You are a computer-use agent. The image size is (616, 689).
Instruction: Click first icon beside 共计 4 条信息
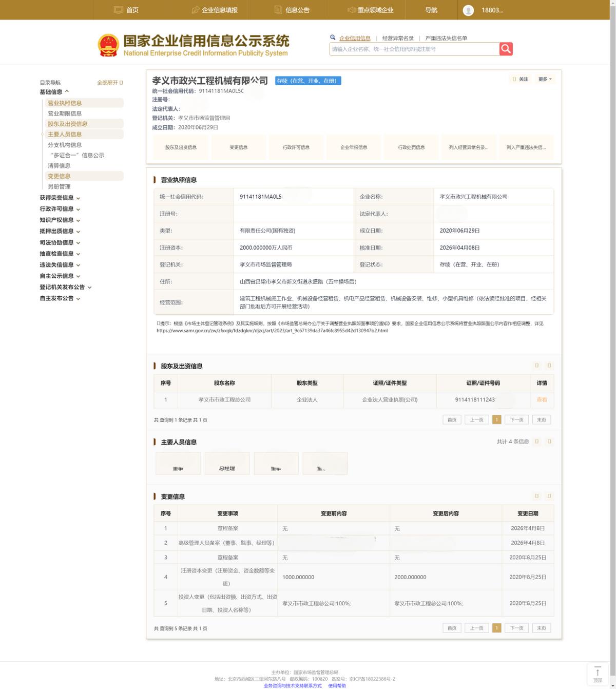(x=537, y=442)
